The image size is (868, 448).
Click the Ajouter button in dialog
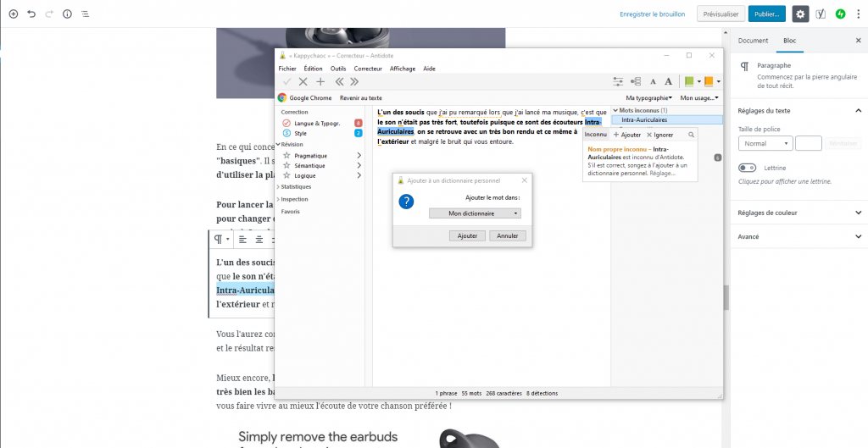click(467, 236)
